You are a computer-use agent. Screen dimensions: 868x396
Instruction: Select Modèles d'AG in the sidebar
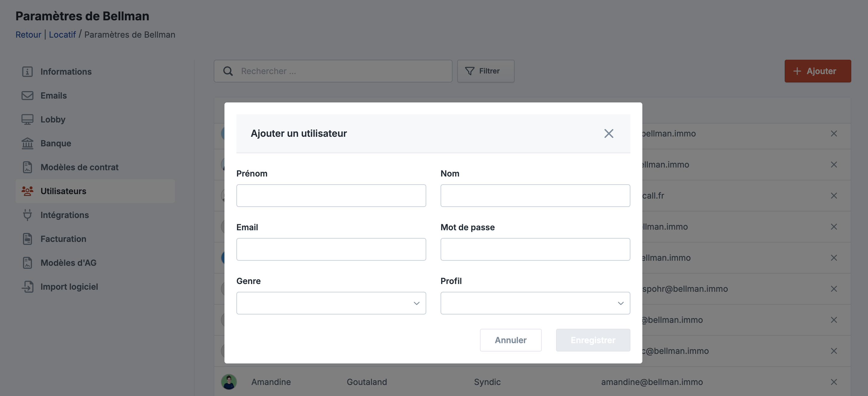coord(95,263)
